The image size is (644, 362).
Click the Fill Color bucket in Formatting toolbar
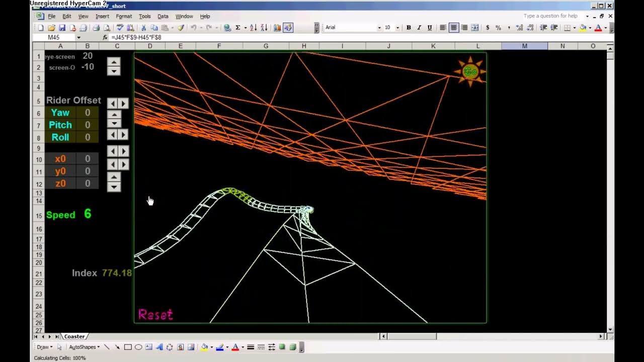click(583, 28)
